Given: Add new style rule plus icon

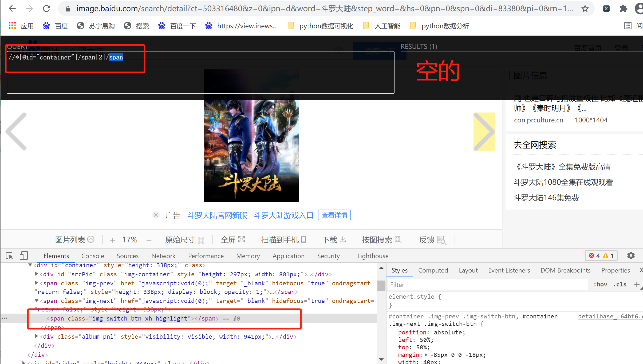Looking at the screenshot, I should (637, 285).
